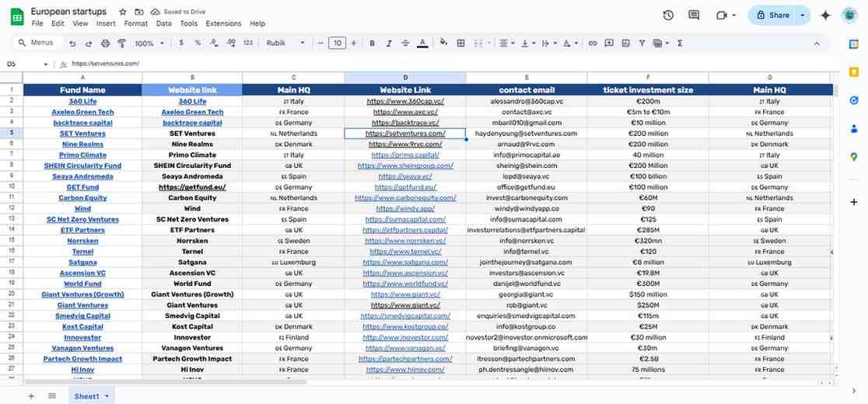Expand the Share options arrow
Screen dimensions: 868x404
click(803, 16)
